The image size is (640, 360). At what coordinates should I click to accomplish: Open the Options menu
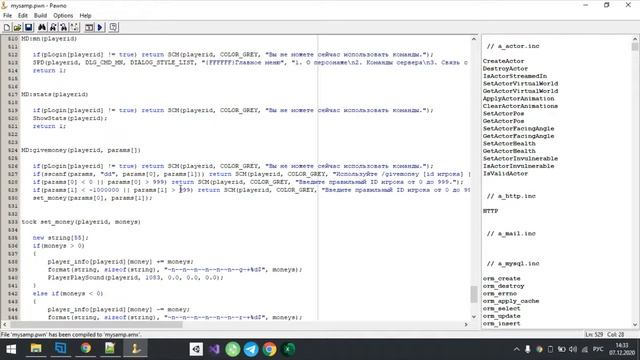point(63,16)
